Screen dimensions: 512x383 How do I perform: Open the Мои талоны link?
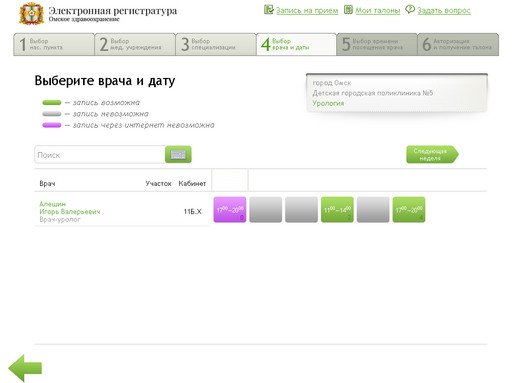(x=378, y=11)
